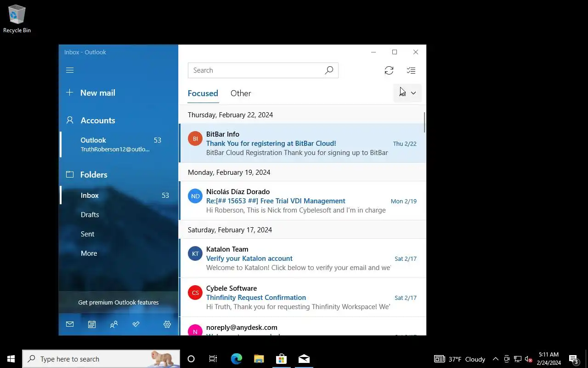This screenshot has width=588, height=368.
Task: Click the Folders folder icon
Action: click(70, 174)
